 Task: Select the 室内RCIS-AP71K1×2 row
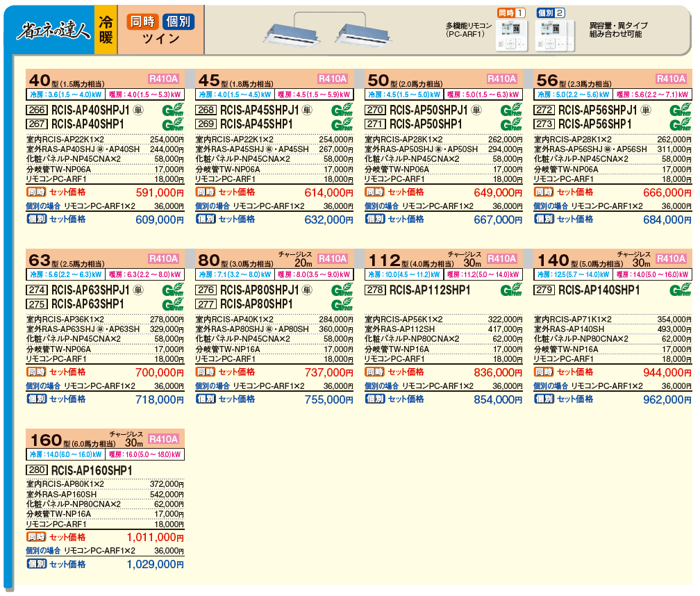612,320
